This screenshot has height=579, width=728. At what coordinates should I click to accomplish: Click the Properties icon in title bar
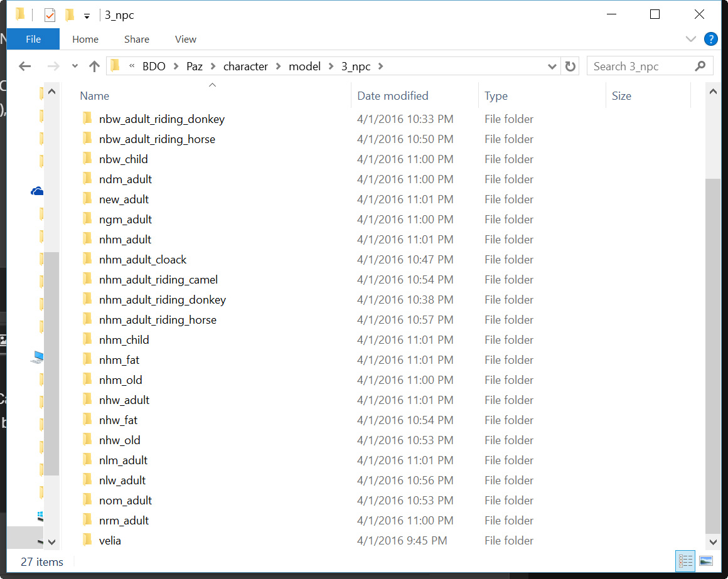pyautogui.click(x=50, y=15)
